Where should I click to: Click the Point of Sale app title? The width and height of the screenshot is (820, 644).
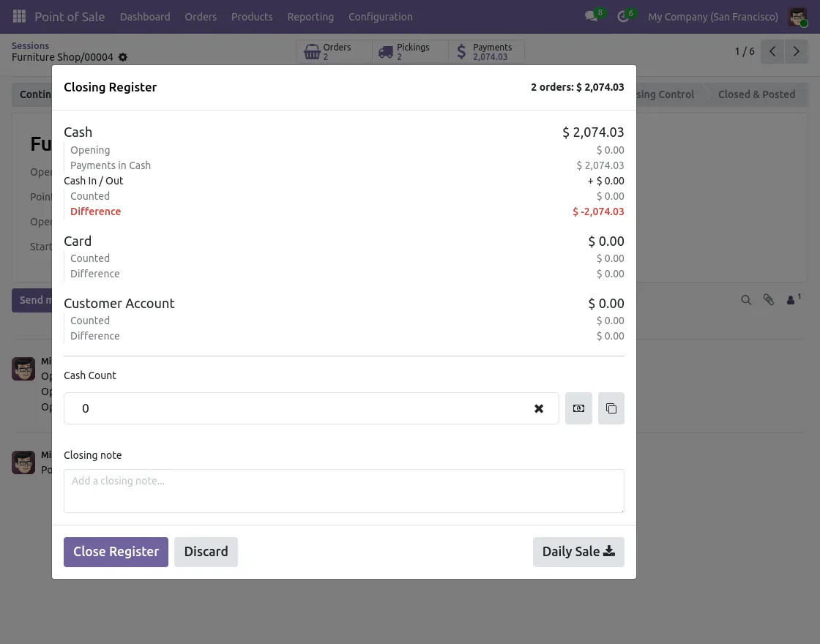tap(70, 17)
